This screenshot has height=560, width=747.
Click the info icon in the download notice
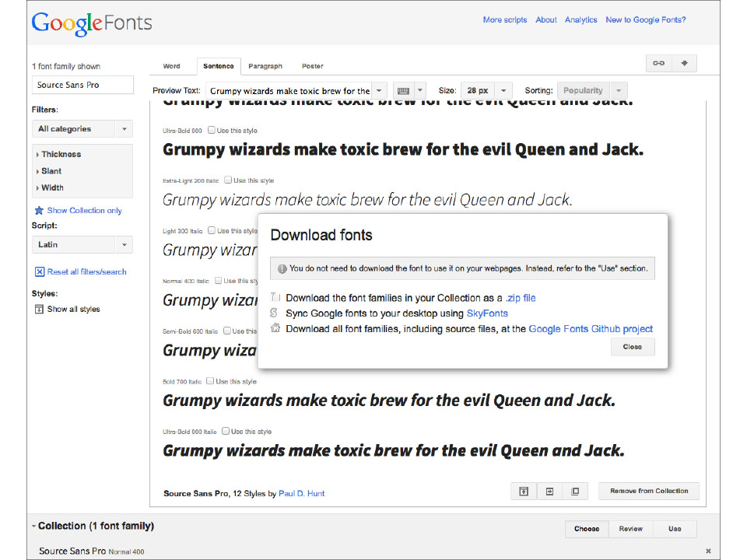click(x=282, y=268)
